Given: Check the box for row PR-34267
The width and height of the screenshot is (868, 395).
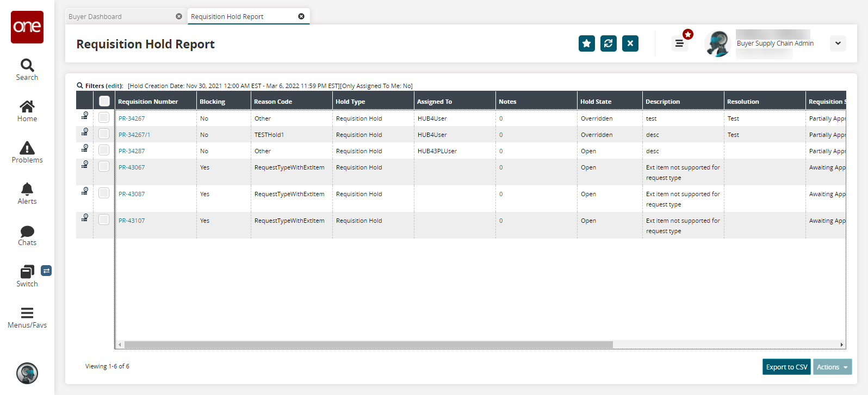Looking at the screenshot, I should click(x=104, y=118).
